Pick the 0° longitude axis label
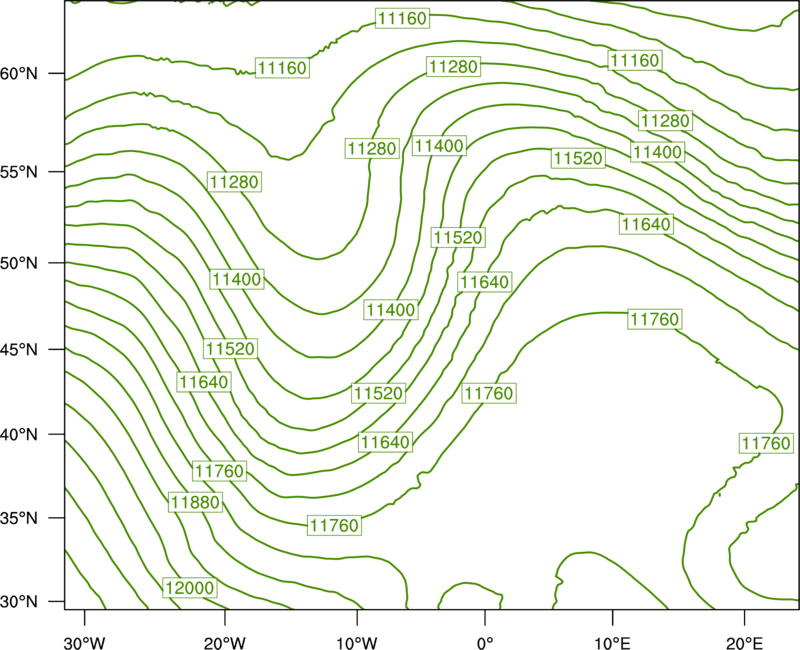Screen dimensions: 800x650 pos(485,643)
